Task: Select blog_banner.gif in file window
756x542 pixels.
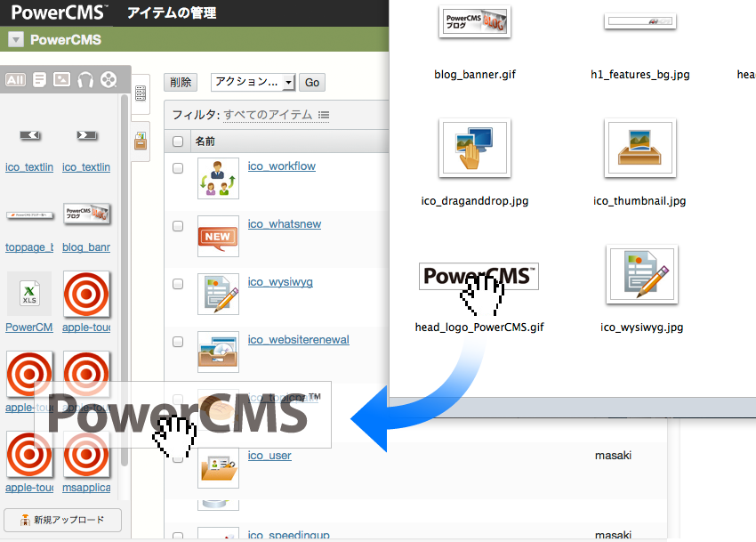Action: tap(475, 21)
